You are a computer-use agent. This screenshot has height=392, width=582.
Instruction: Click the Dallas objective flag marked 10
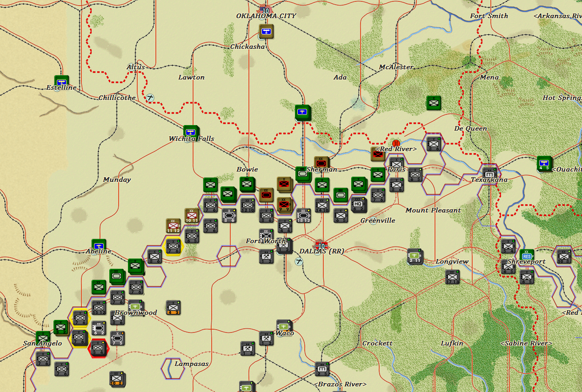click(321, 245)
